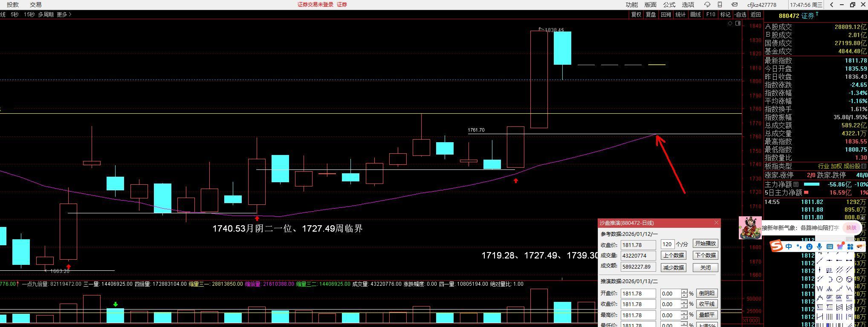Start Sogou voice input microphone
This screenshot has width=868, height=327.
[x=819, y=247]
